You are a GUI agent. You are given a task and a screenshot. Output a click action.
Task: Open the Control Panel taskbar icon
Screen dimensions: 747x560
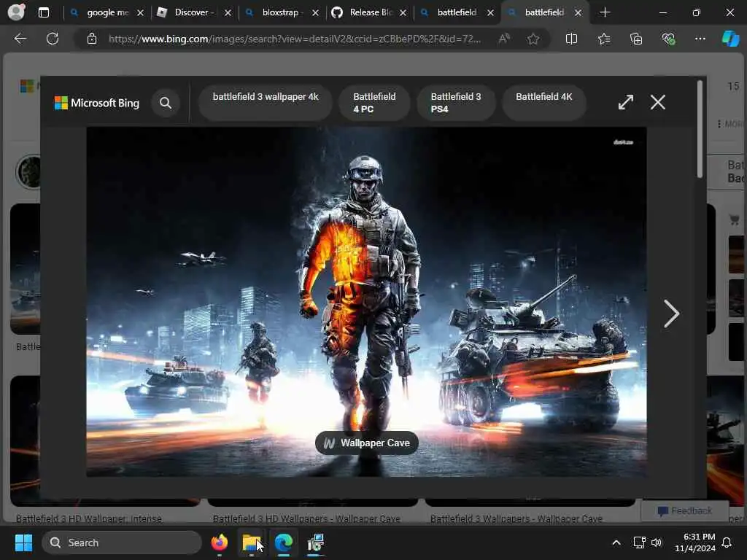pos(315,542)
